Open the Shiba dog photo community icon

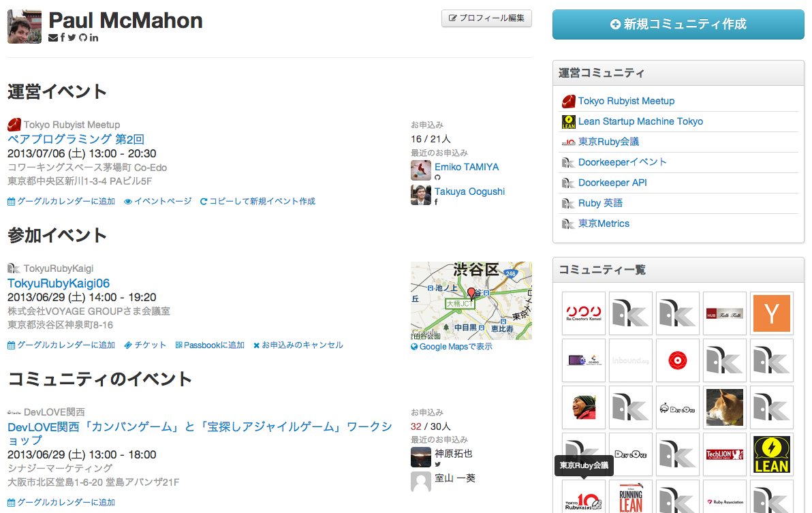[x=725, y=407]
